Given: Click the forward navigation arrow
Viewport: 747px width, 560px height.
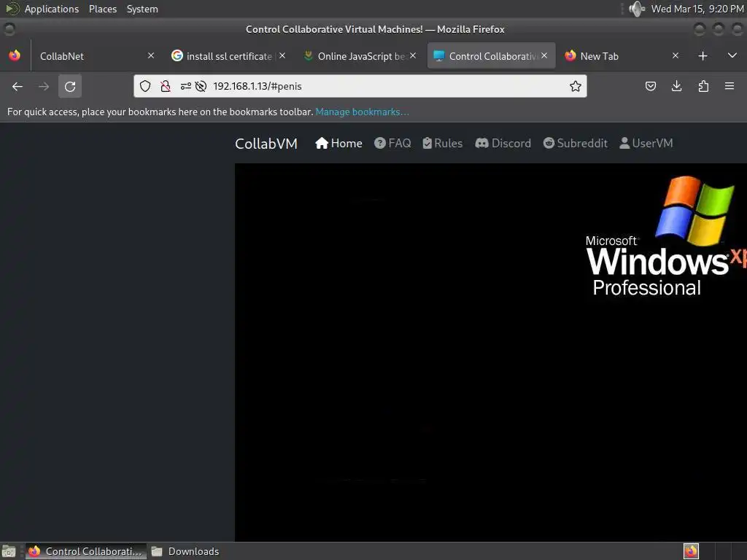Looking at the screenshot, I should click(x=44, y=86).
